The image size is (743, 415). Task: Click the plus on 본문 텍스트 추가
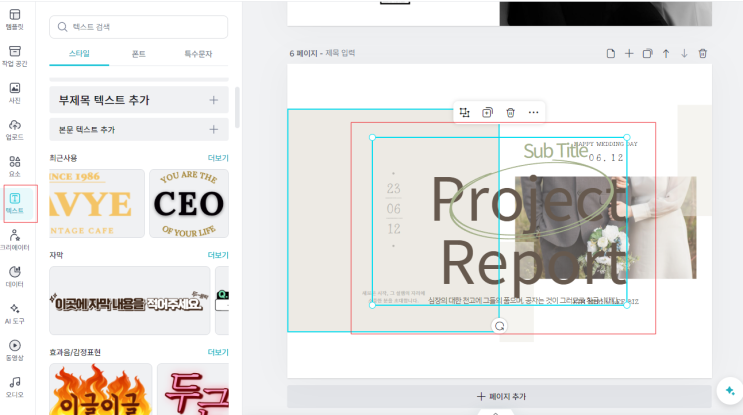214,129
